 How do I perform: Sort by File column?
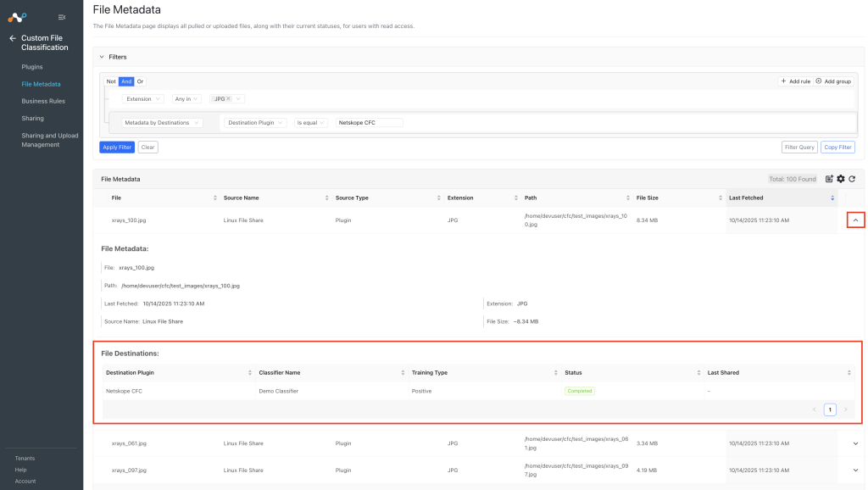(215, 198)
